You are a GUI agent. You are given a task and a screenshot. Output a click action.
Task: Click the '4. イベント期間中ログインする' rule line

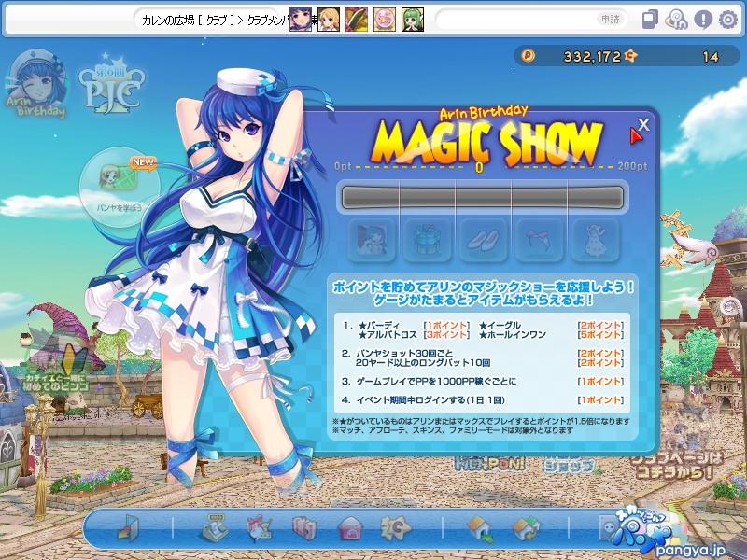[424, 399]
